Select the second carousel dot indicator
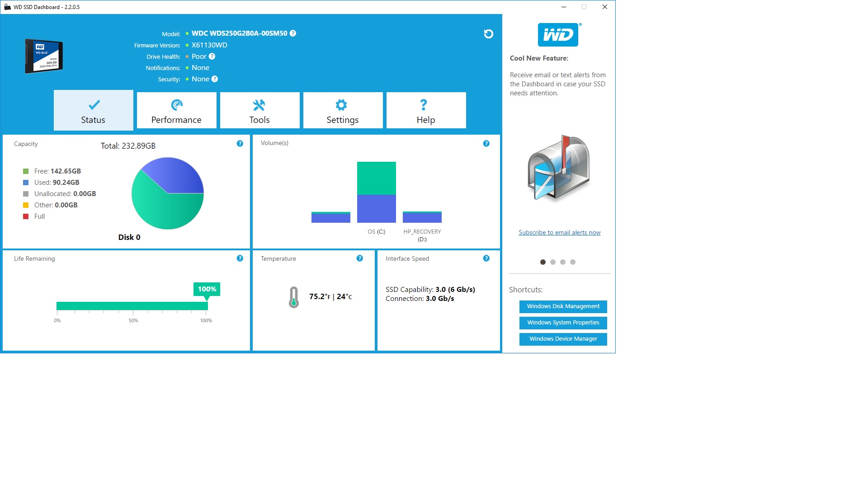This screenshot has height=488, width=868. click(x=553, y=262)
